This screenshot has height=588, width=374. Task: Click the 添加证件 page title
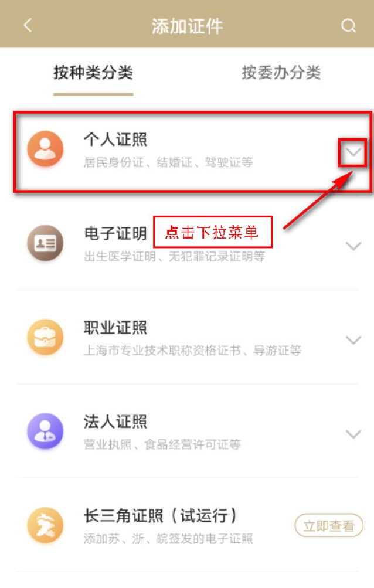187,26
